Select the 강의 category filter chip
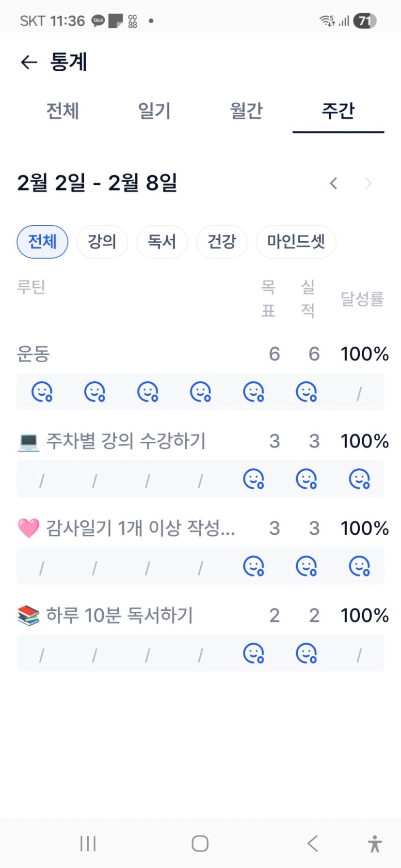 (102, 242)
